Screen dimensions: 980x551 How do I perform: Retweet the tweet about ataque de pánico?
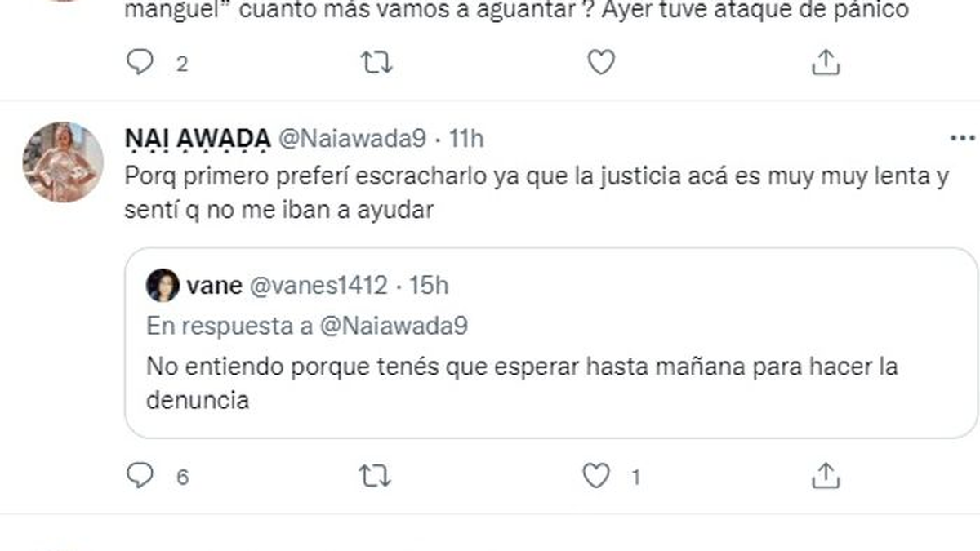[376, 63]
